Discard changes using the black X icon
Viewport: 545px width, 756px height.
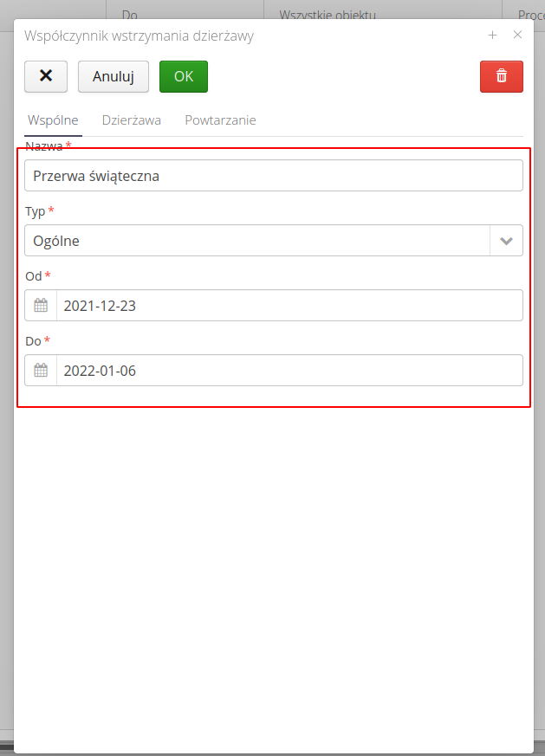click(x=45, y=76)
